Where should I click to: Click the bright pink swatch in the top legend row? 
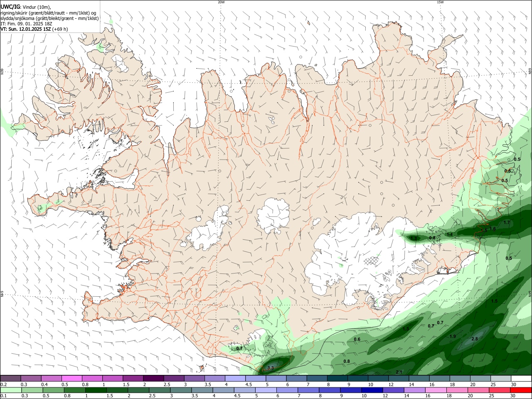(x=71, y=378)
